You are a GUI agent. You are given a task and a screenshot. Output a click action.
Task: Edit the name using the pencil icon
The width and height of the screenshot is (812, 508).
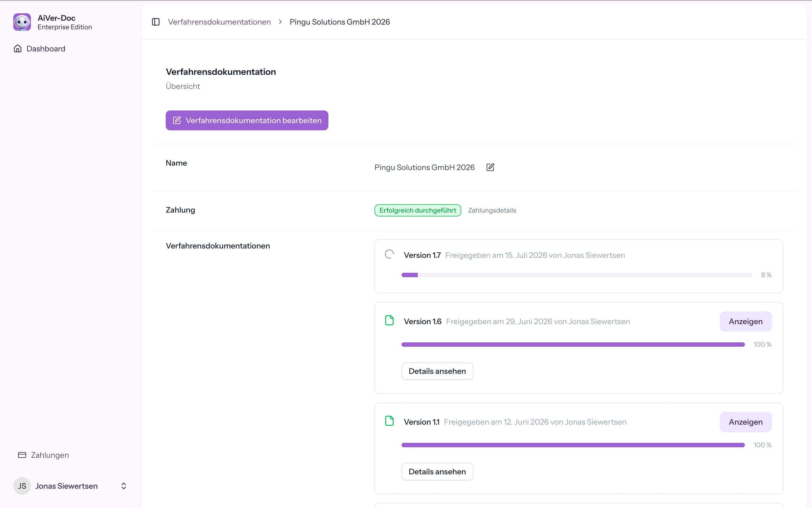point(490,167)
